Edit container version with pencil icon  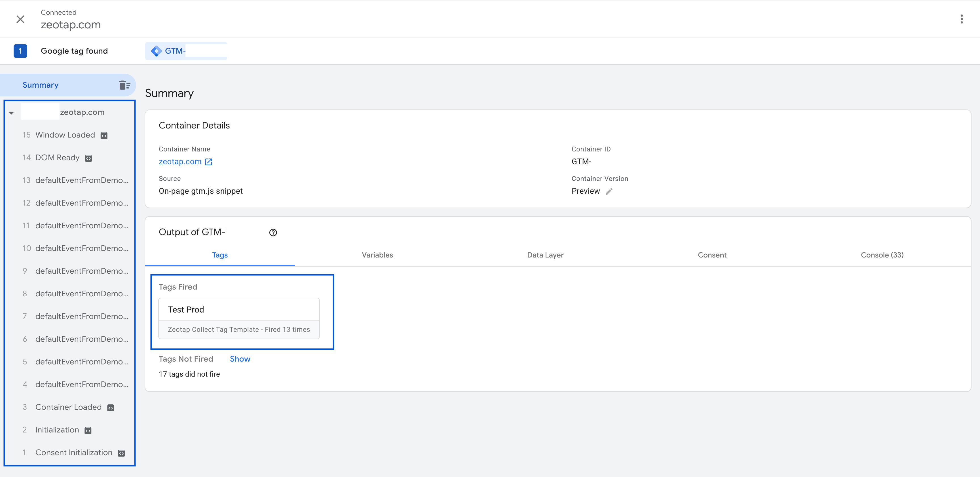tap(609, 191)
